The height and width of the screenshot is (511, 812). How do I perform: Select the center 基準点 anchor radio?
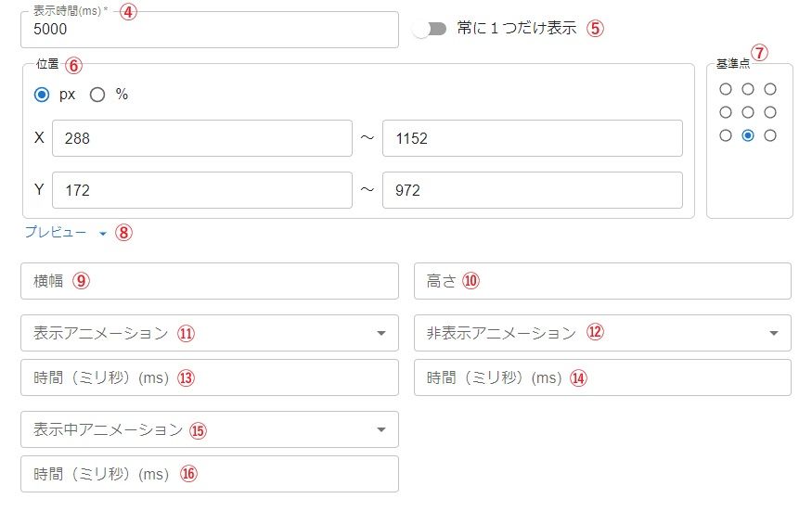pos(748,112)
